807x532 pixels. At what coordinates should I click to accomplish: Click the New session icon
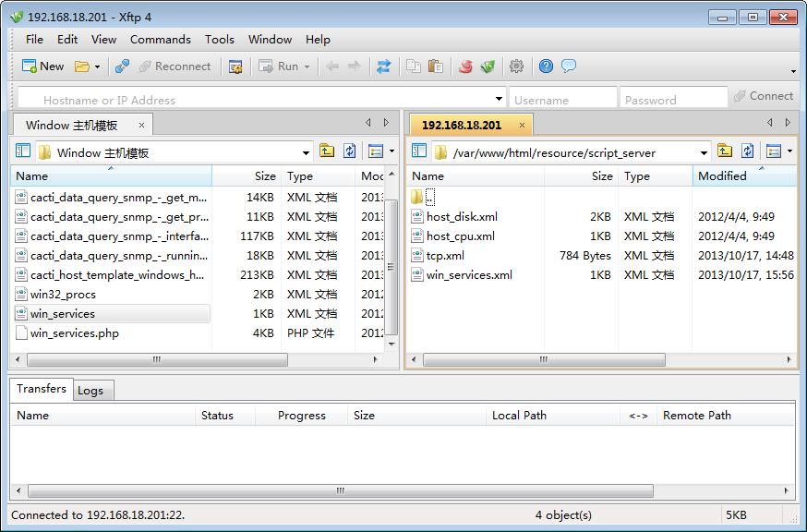[42, 66]
